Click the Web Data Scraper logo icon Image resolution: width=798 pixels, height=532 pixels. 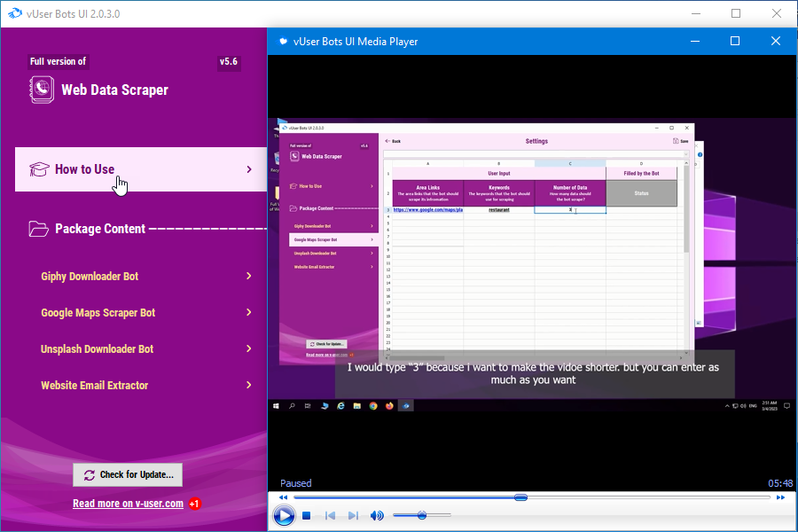(42, 90)
